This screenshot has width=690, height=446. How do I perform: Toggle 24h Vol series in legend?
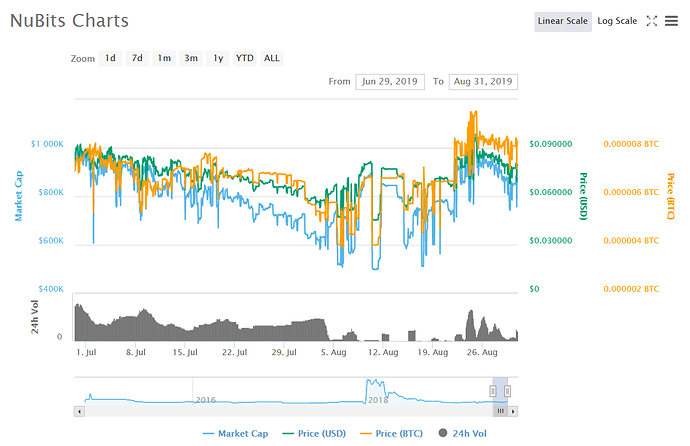[x=463, y=434]
